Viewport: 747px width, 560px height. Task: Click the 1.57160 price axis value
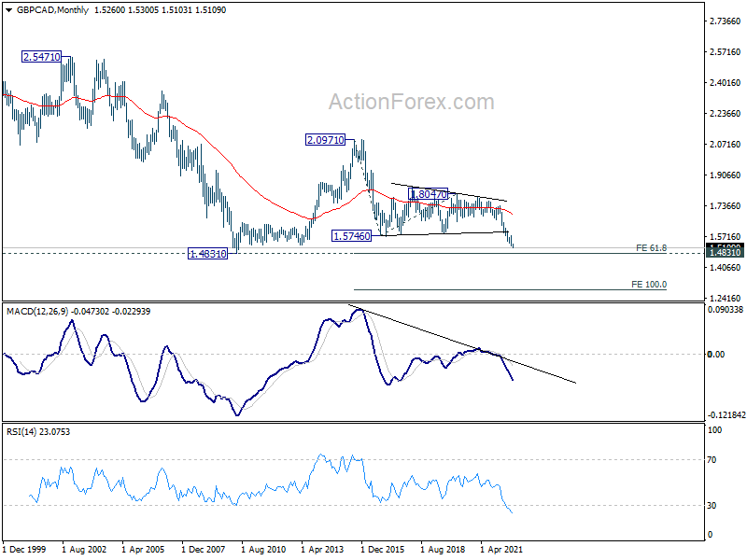point(726,237)
